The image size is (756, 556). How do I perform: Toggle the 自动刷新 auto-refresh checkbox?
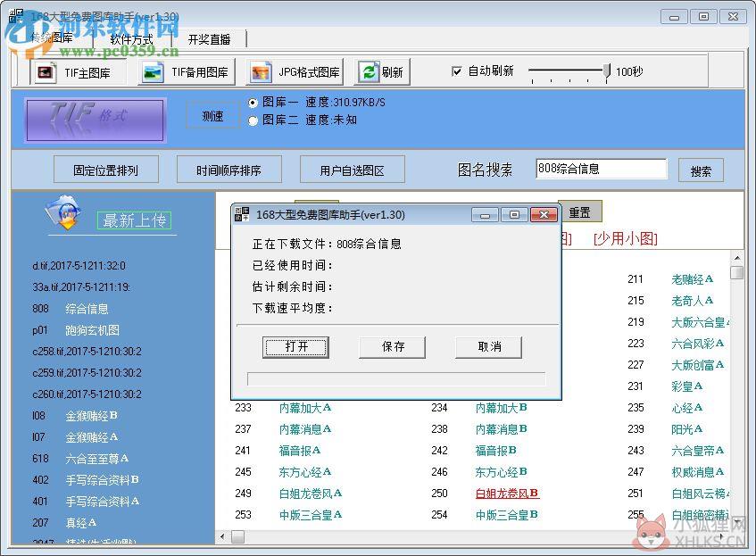point(456,71)
